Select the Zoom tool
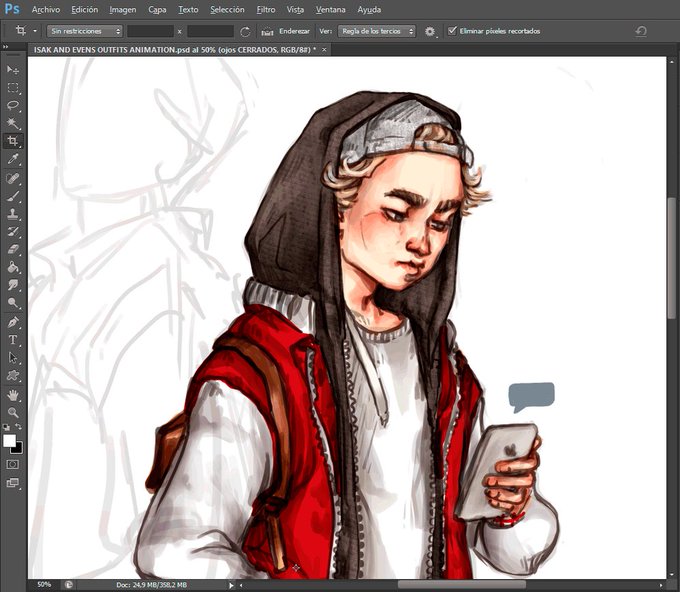Viewport: 680px width, 592px height. pos(13,412)
